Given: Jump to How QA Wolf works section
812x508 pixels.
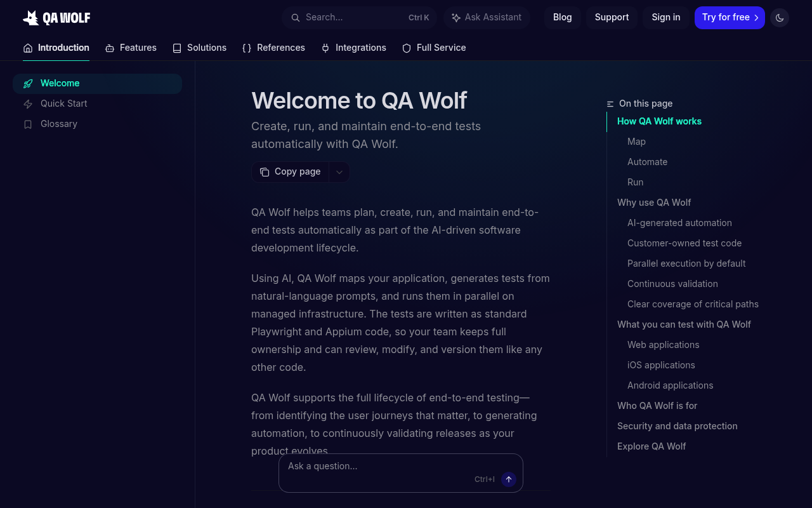Looking at the screenshot, I should [659, 121].
